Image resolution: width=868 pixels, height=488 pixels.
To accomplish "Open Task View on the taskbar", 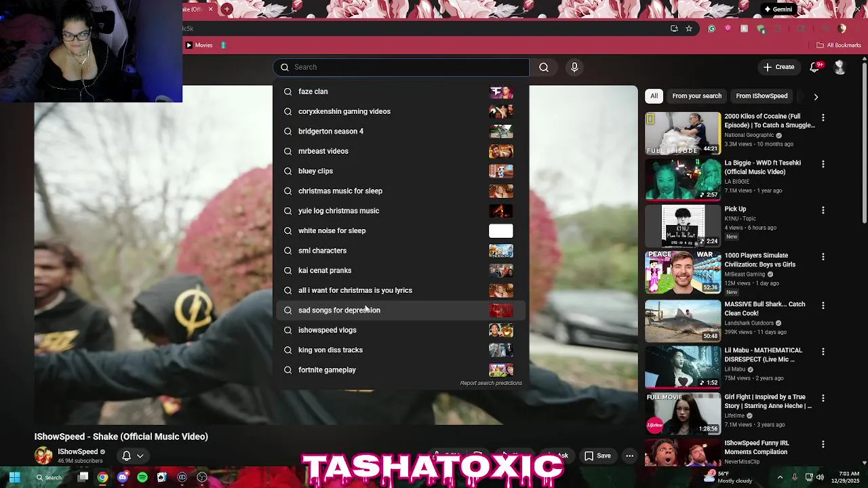I will [83, 477].
